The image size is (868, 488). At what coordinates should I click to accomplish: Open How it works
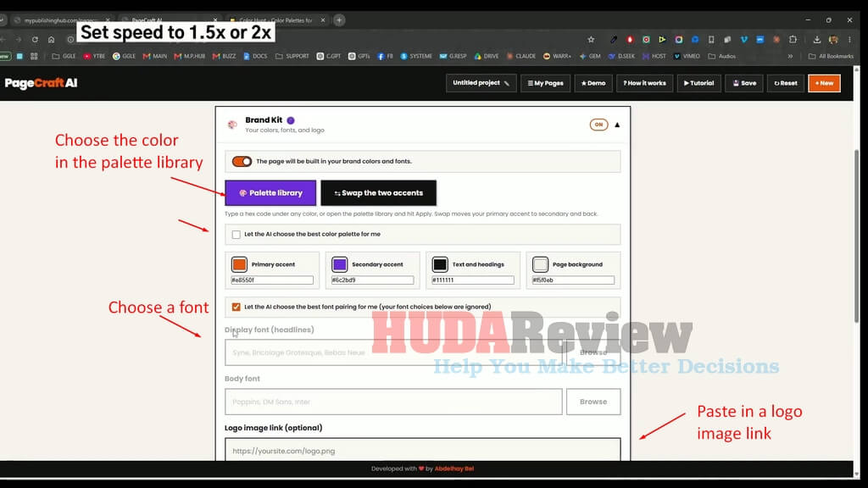click(x=644, y=83)
